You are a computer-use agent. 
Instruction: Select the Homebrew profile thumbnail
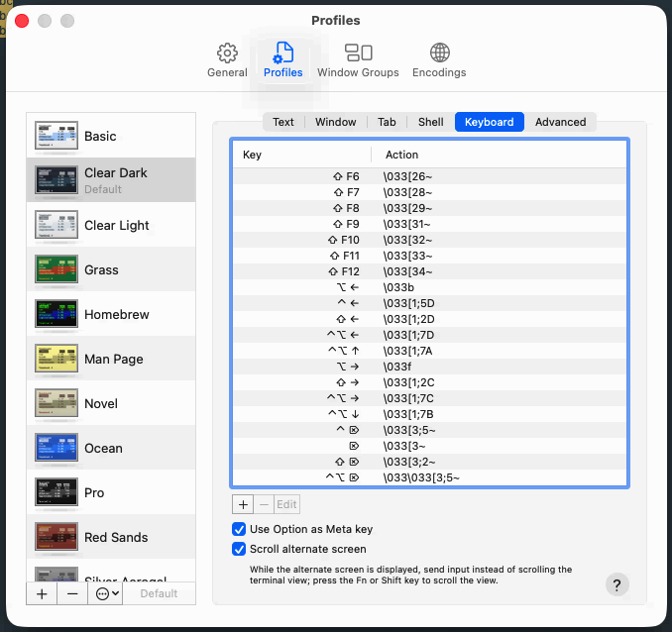click(56, 314)
